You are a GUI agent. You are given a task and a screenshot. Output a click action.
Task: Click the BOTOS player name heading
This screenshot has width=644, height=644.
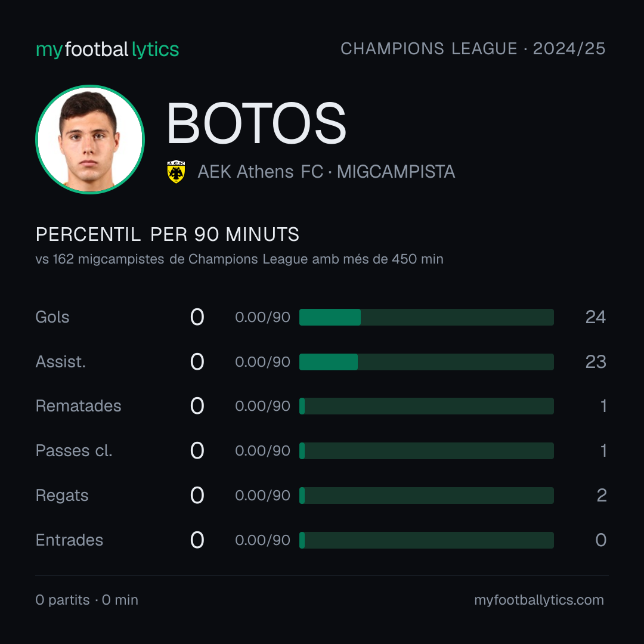(256, 123)
